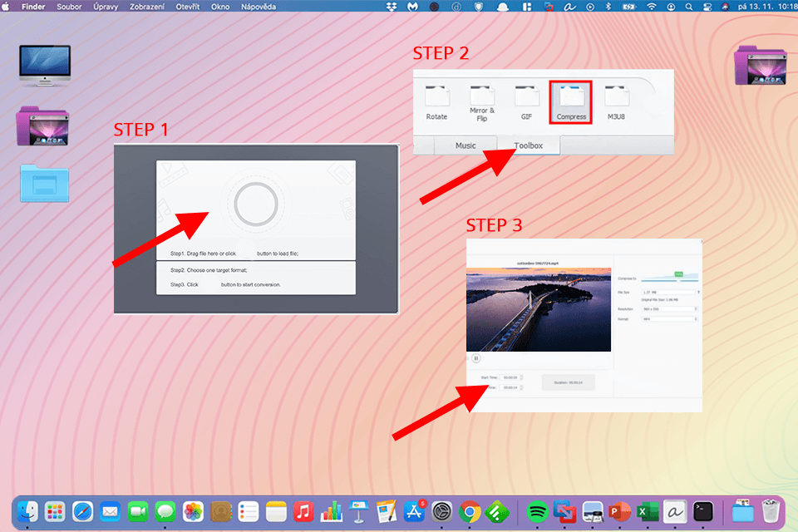Image resolution: width=798 pixels, height=532 pixels.
Task: Open the Notes app in the dock
Action: [x=276, y=512]
